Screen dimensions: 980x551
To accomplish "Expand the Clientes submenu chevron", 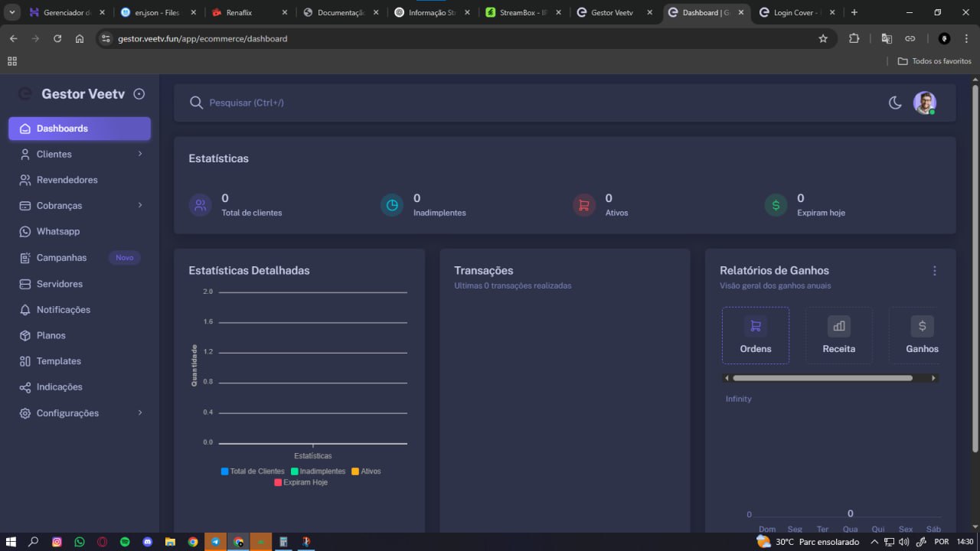I will pos(140,154).
